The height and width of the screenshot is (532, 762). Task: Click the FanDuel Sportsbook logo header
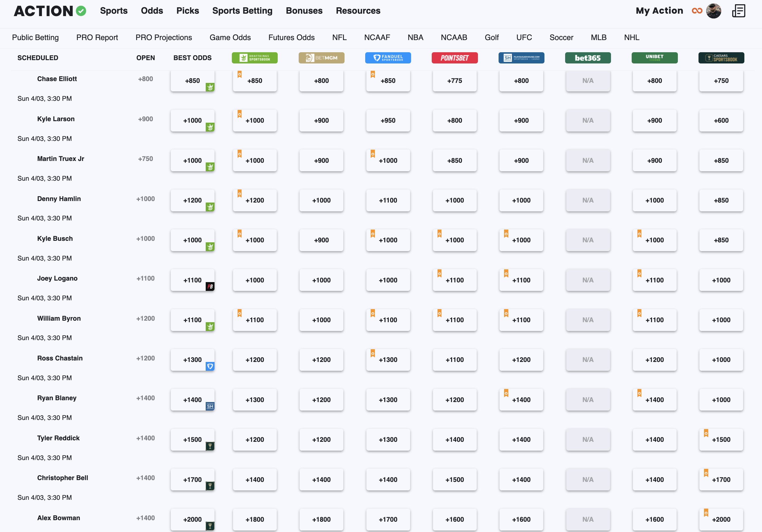pyautogui.click(x=388, y=58)
